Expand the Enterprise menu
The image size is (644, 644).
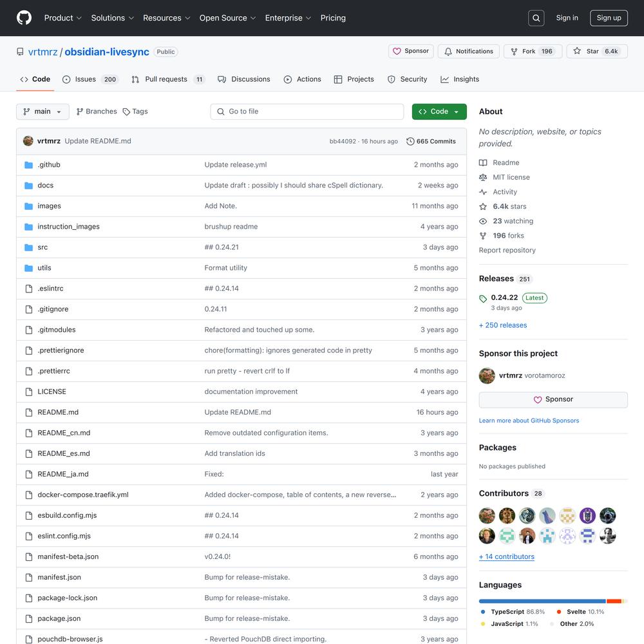pos(288,18)
